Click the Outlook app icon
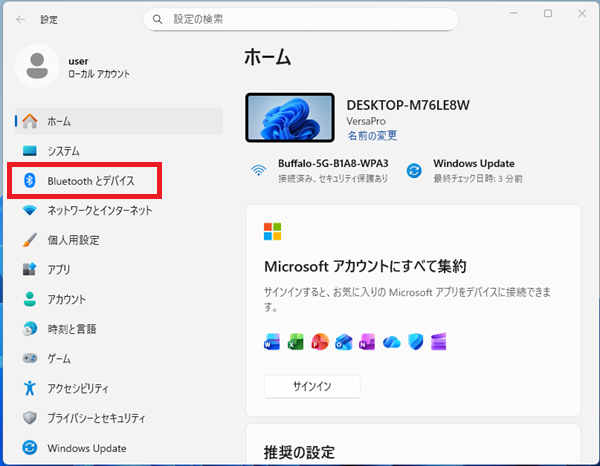The width and height of the screenshot is (600, 466). point(344,342)
